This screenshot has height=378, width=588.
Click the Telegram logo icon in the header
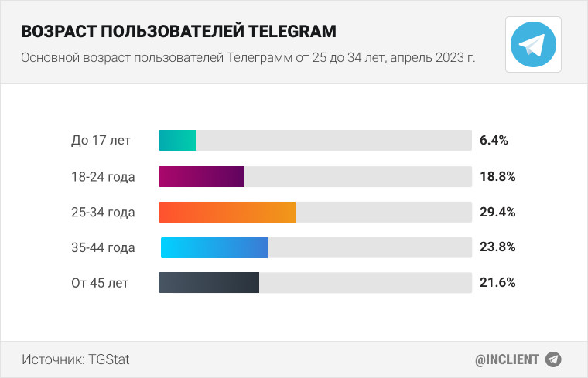click(x=533, y=44)
